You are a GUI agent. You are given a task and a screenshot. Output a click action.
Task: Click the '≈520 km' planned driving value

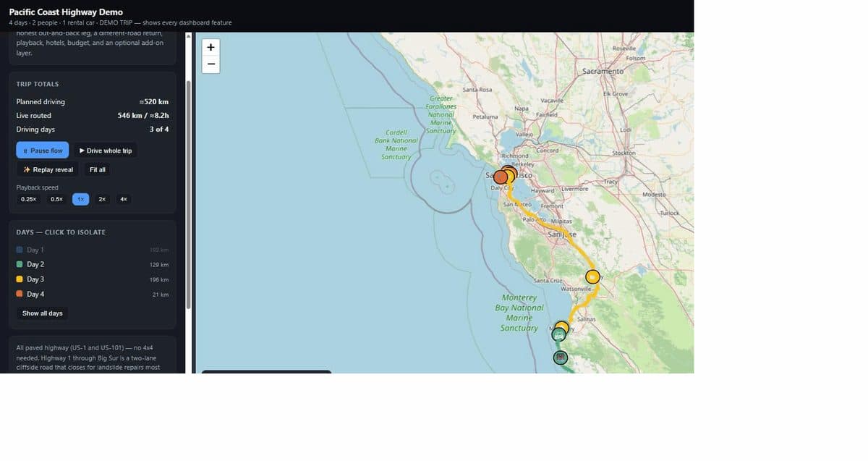tap(153, 102)
